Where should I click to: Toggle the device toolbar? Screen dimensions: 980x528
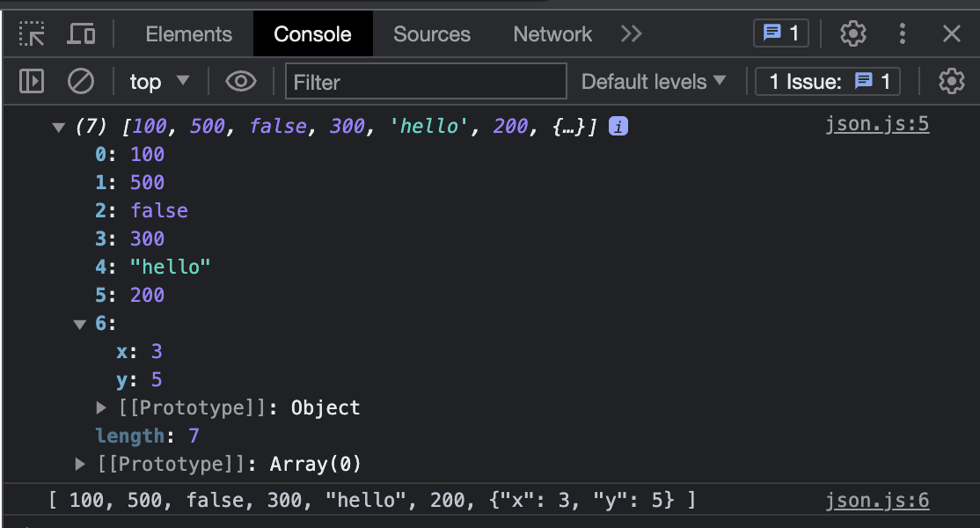(x=81, y=33)
